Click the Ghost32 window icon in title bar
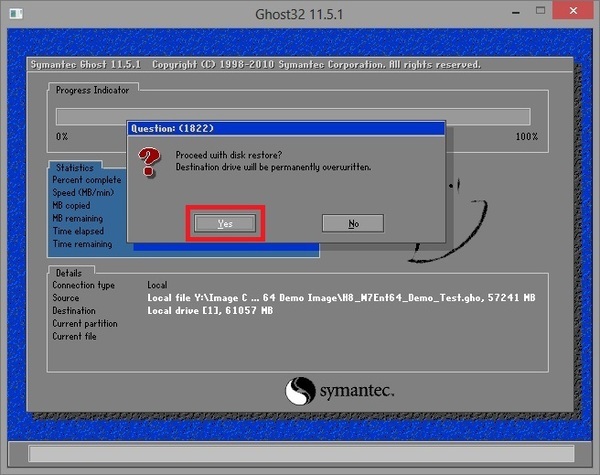Screen dimensions: 600x475 13,14
